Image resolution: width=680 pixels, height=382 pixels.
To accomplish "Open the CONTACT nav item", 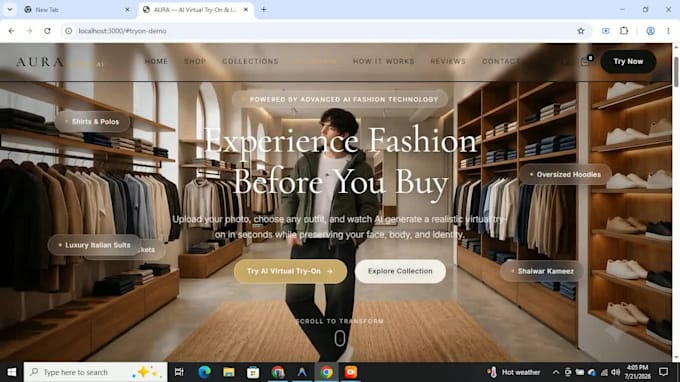I will coord(501,62).
